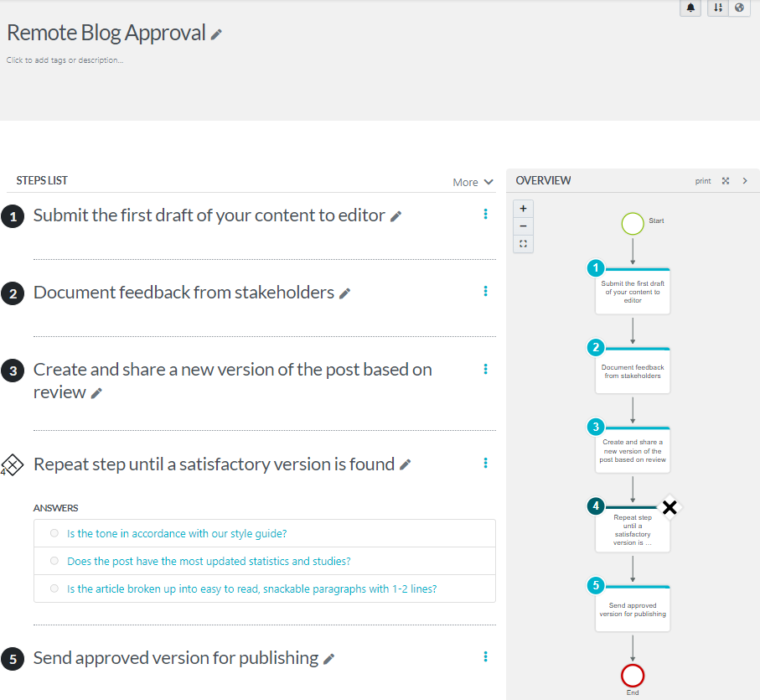Click the print link in overview
This screenshot has height=700, width=760.
click(x=703, y=181)
